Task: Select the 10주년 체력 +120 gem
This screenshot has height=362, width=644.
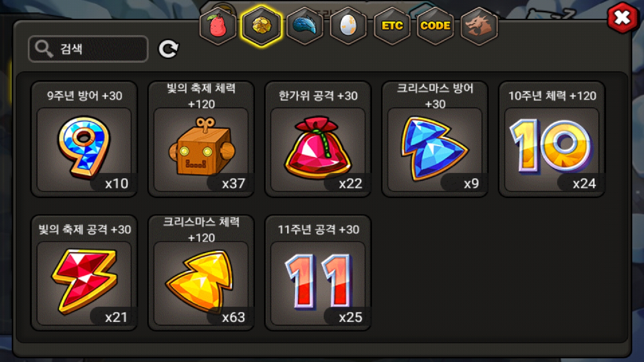Action: coord(552,139)
